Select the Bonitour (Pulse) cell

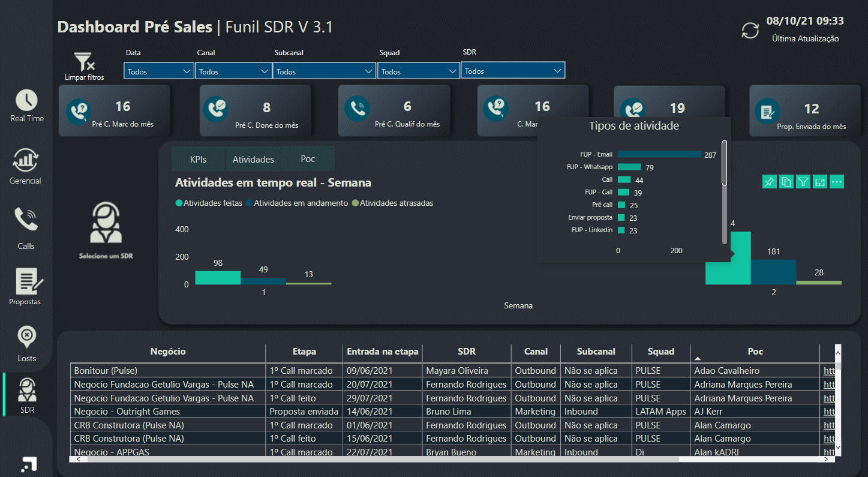pyautogui.click(x=168, y=371)
